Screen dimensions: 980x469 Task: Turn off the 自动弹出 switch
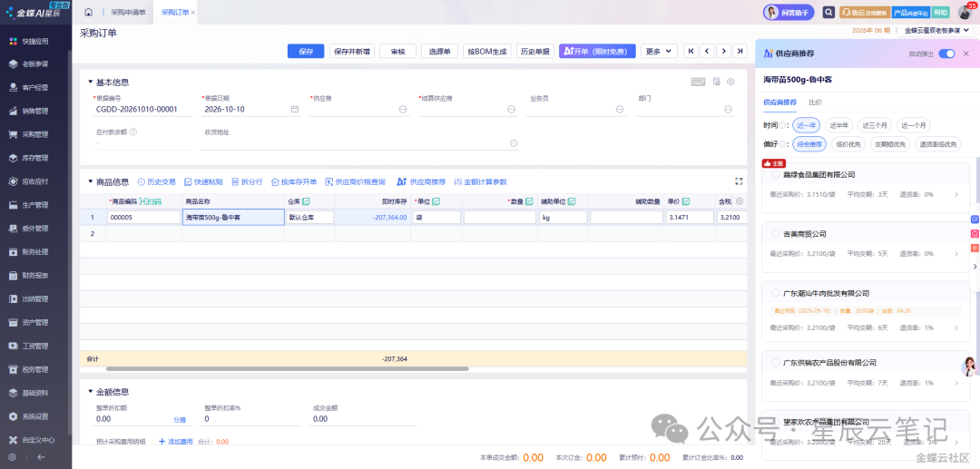[x=946, y=54]
